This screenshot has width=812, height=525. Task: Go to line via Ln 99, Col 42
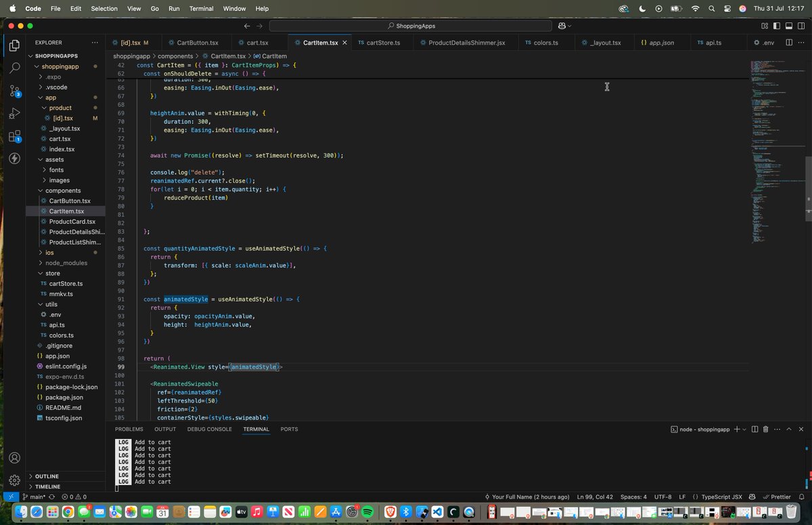(x=595, y=497)
